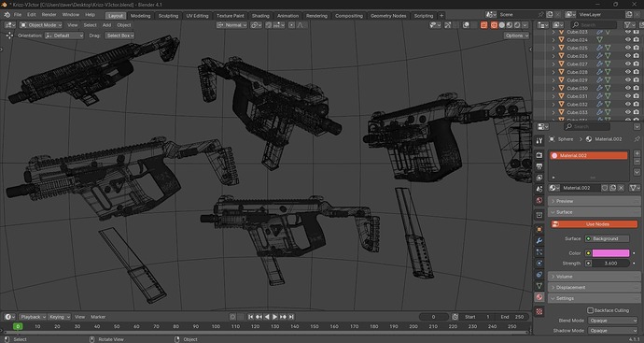This screenshot has width=644, height=343.
Task: Open the Material properties tab icon
Action: click(539, 297)
